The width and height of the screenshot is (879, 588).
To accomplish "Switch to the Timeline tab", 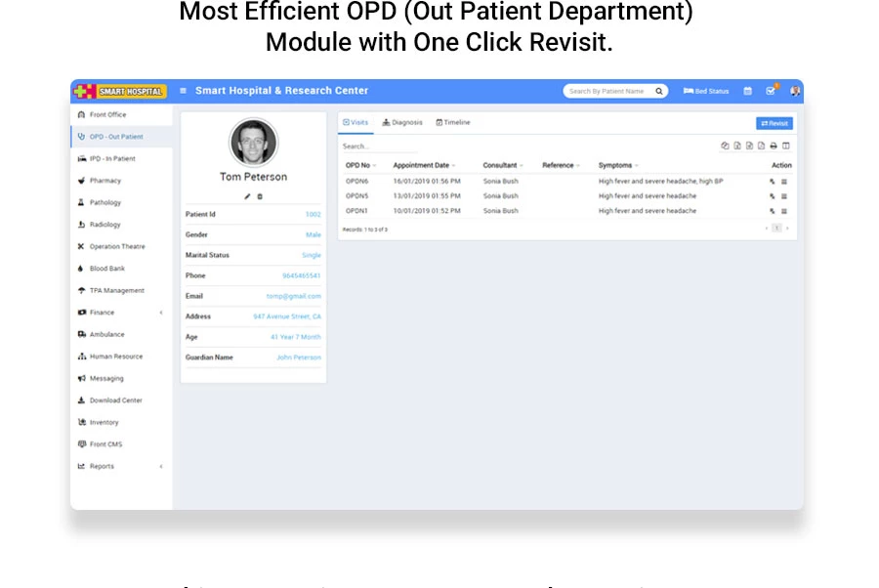I will (x=453, y=122).
